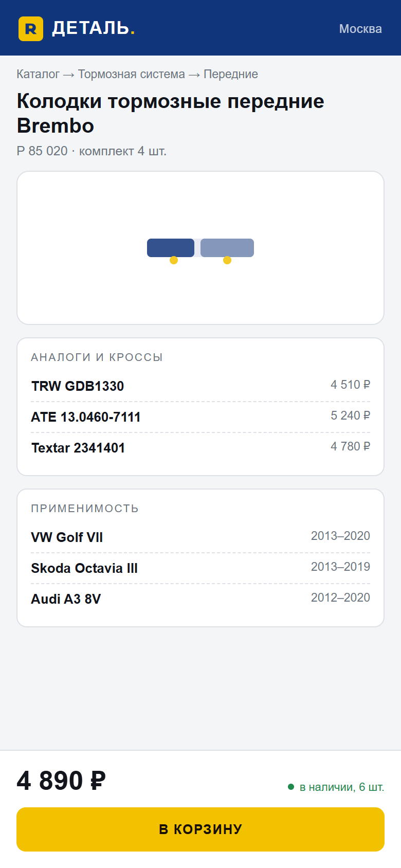401x868 pixels.
Task: Select the VW Golf VII applicability row
Action: [200, 537]
